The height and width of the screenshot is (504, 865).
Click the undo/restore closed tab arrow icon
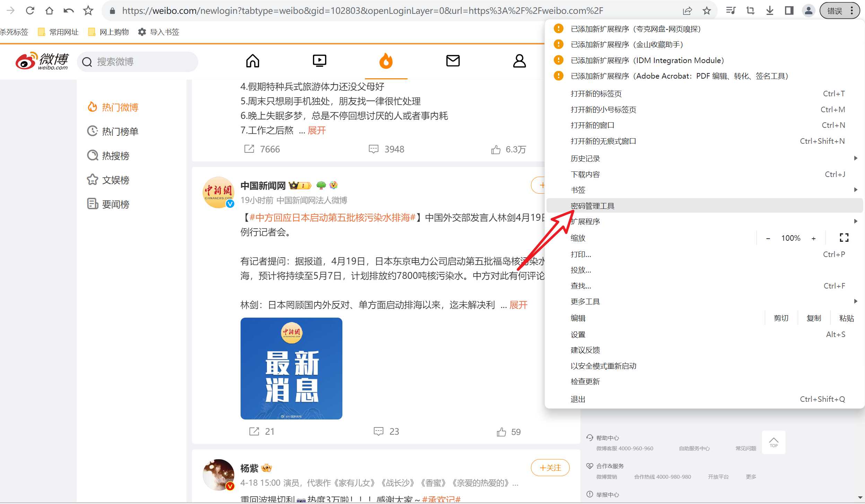(69, 11)
